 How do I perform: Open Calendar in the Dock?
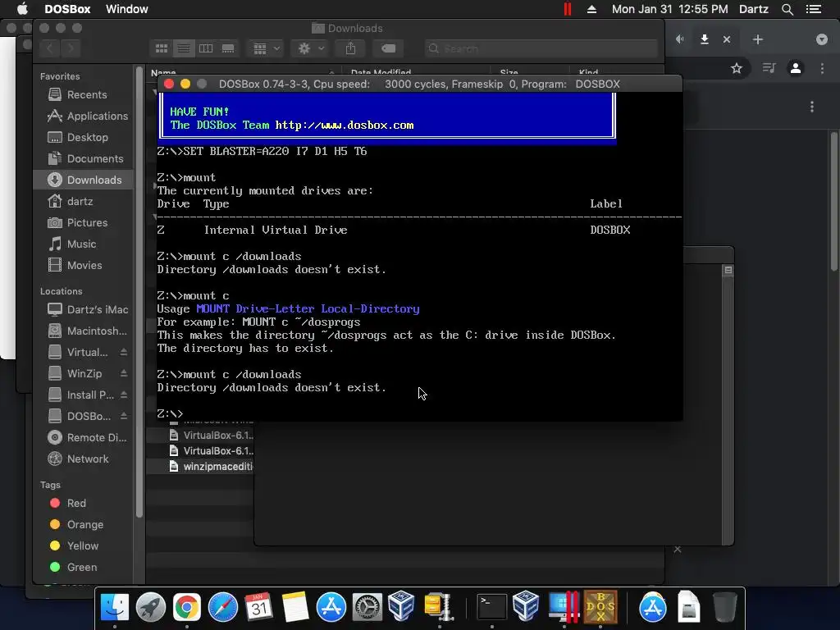(x=258, y=607)
